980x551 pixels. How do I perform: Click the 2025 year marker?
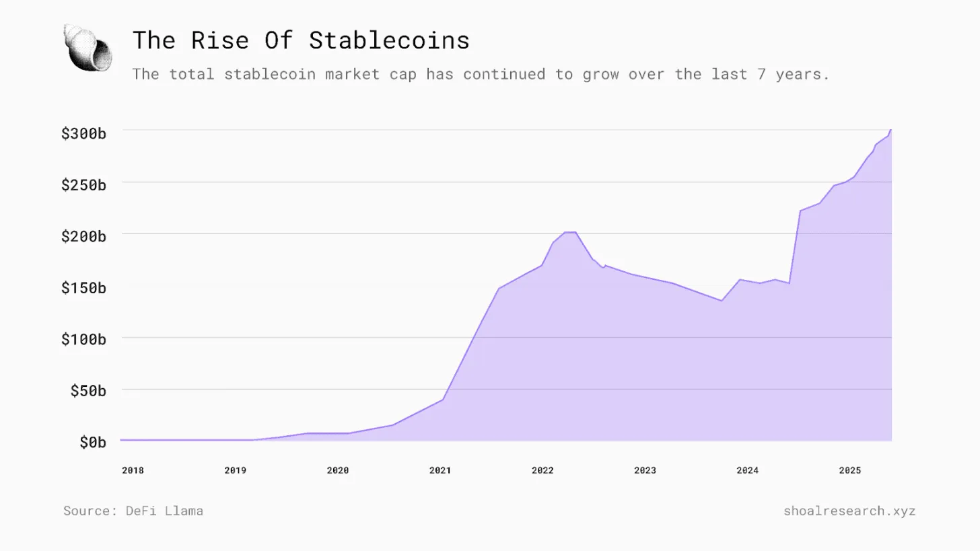click(x=849, y=470)
